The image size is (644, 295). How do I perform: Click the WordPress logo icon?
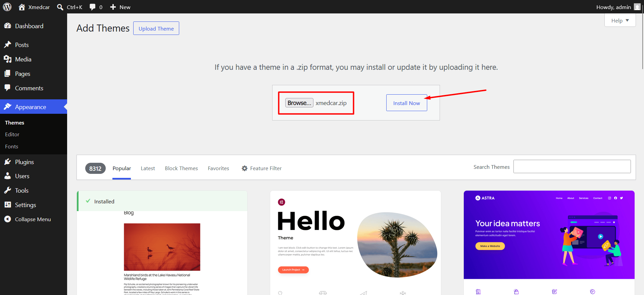coord(7,7)
